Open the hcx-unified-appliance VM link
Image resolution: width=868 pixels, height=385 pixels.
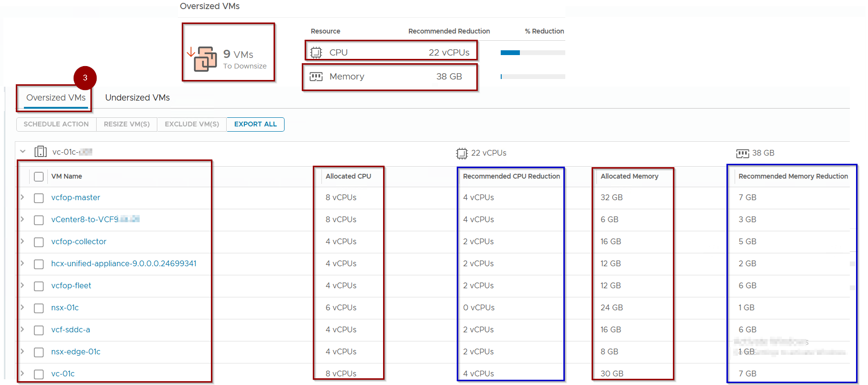[123, 263]
